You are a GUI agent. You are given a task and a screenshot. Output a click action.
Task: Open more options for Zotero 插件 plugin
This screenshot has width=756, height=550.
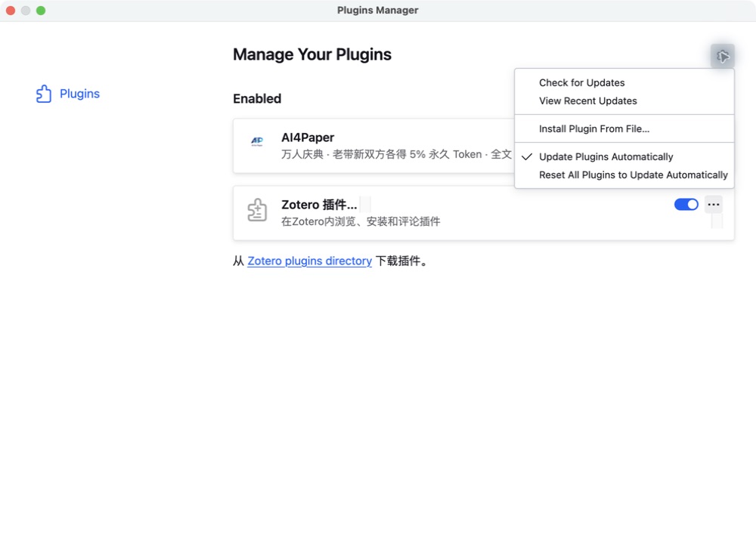click(x=713, y=205)
